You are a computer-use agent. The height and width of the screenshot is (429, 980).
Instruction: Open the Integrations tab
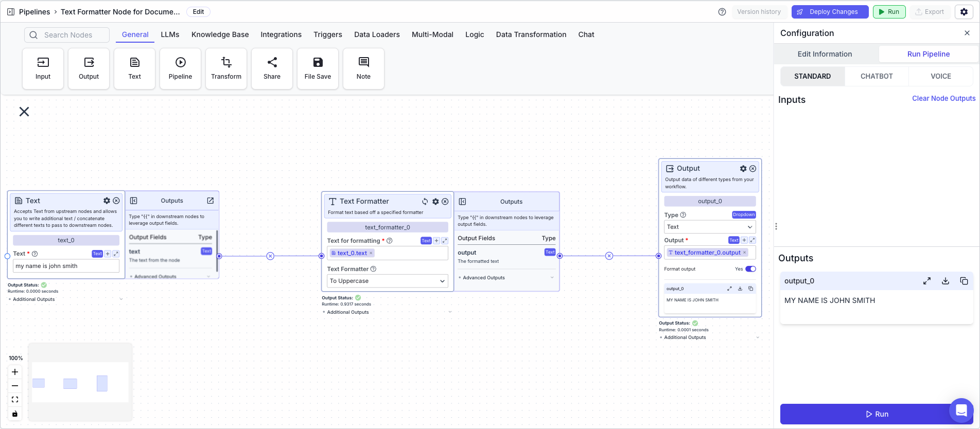click(281, 34)
